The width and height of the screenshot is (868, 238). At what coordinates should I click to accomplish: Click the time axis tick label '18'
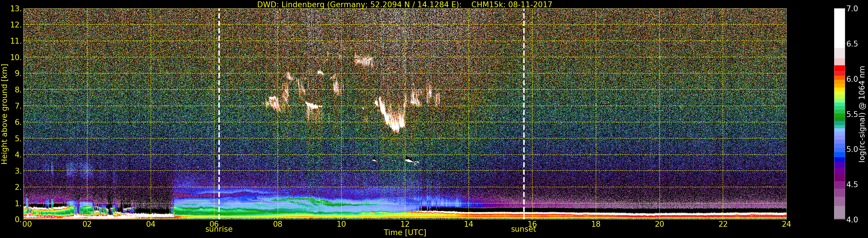(x=596, y=224)
